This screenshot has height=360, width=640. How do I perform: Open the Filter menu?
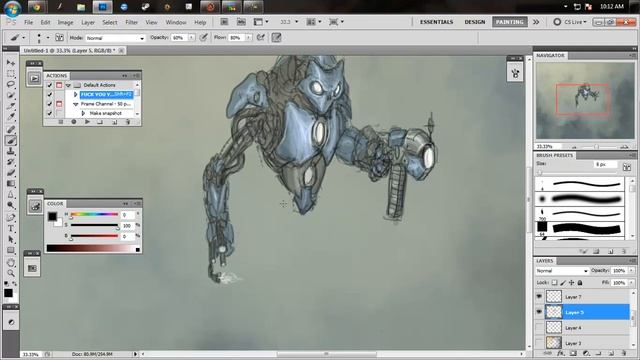[x=131, y=22]
